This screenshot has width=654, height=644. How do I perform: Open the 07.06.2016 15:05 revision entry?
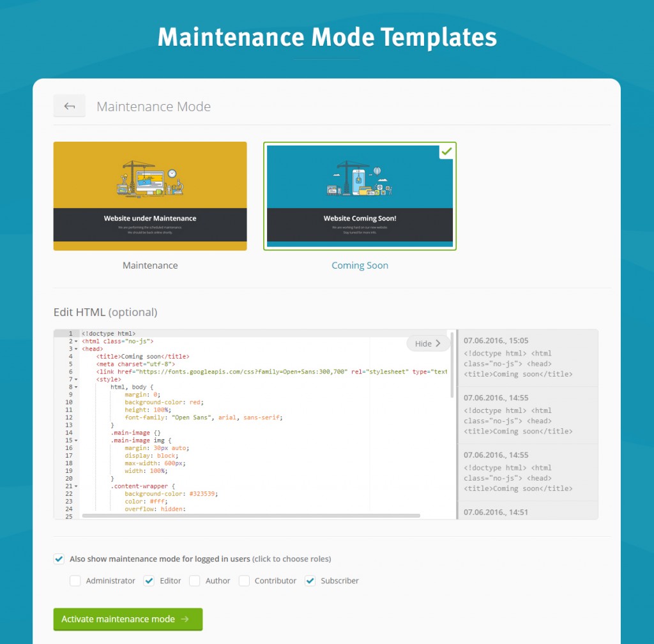[x=528, y=357]
